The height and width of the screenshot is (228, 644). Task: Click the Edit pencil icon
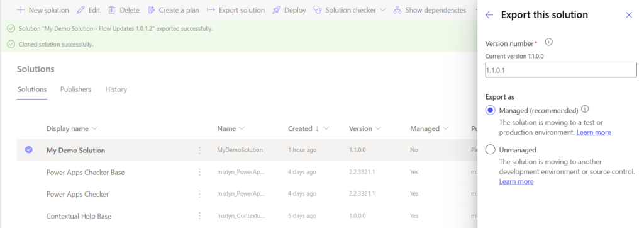81,10
